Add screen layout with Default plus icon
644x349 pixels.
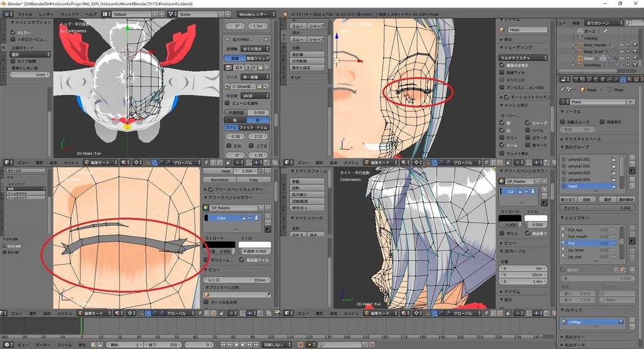point(155,14)
